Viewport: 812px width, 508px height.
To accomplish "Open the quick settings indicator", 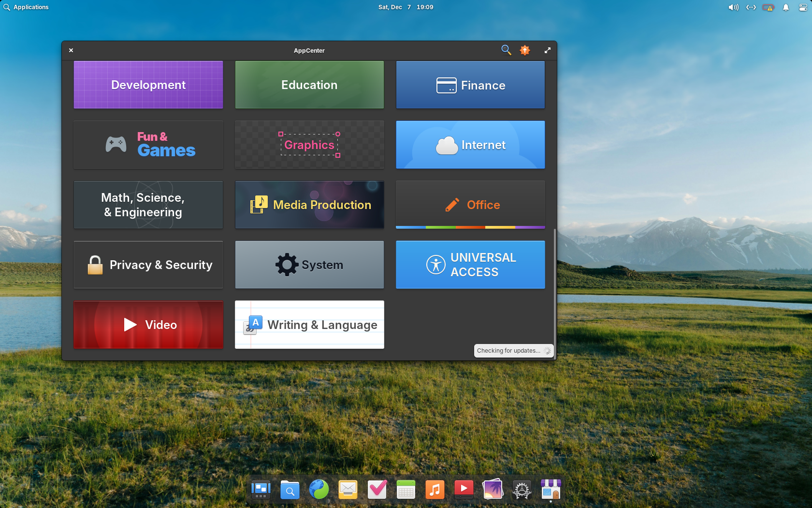I will (x=803, y=7).
